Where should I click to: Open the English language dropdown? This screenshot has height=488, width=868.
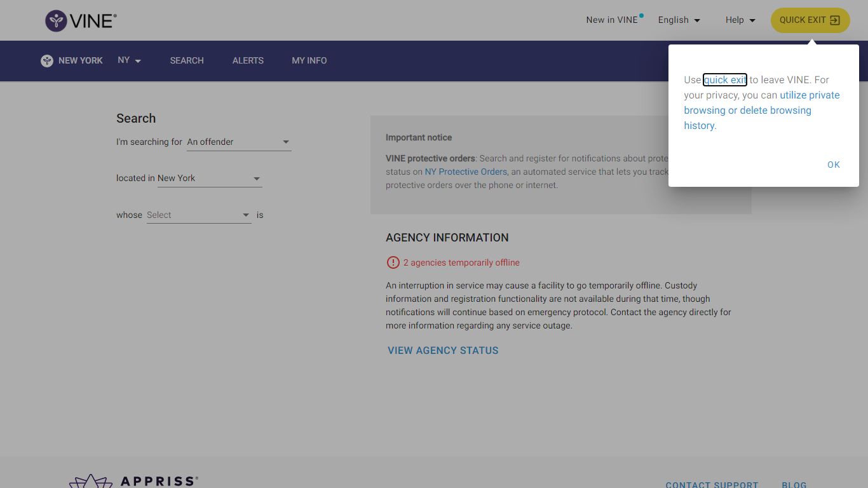point(679,20)
